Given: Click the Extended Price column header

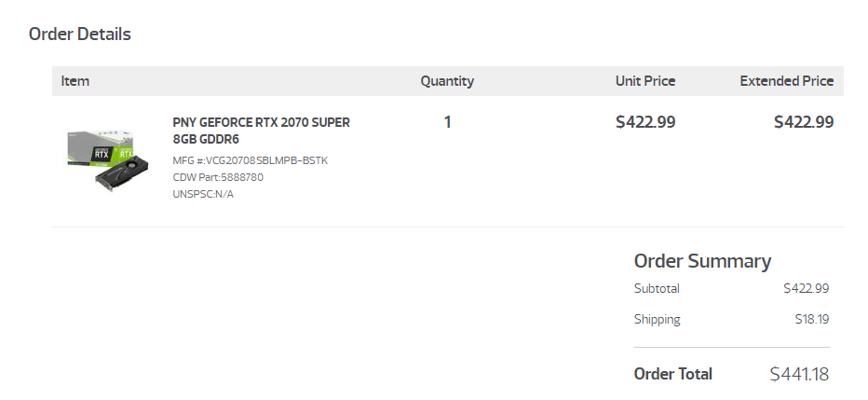Looking at the screenshot, I should 786,81.
